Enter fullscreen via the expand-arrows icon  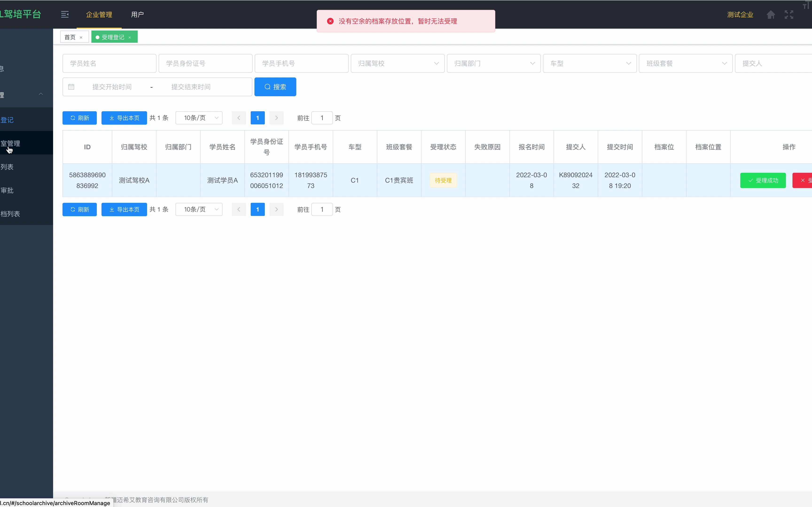click(x=789, y=14)
